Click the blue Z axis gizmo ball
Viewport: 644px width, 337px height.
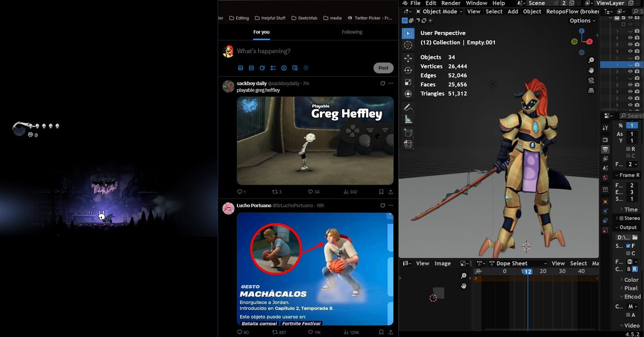tap(582, 31)
